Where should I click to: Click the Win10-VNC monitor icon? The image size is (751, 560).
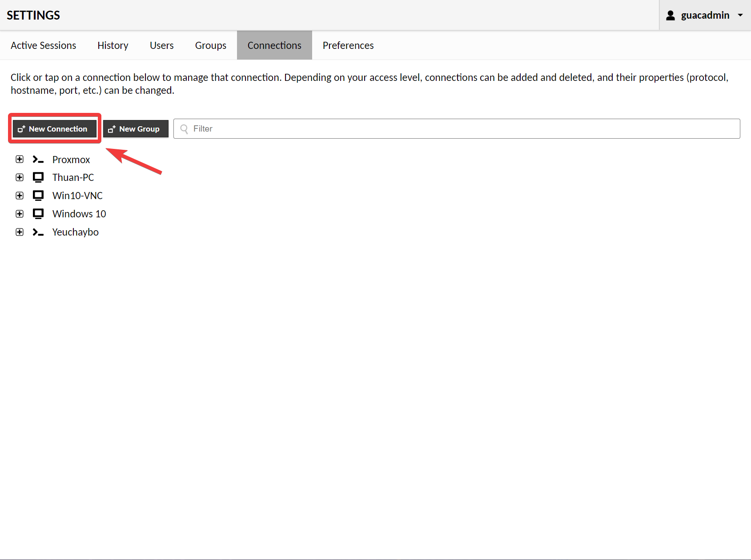pyautogui.click(x=38, y=196)
